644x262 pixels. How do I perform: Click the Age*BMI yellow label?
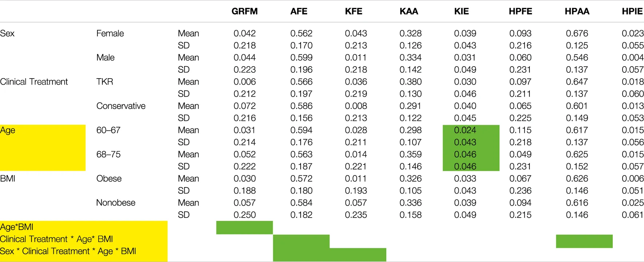17,227
